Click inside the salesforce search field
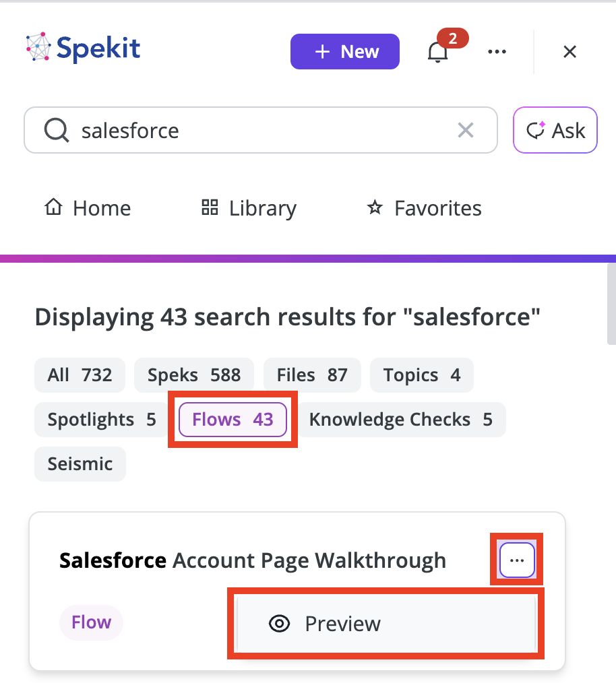Viewport: 616px width, 683px height. (261, 130)
